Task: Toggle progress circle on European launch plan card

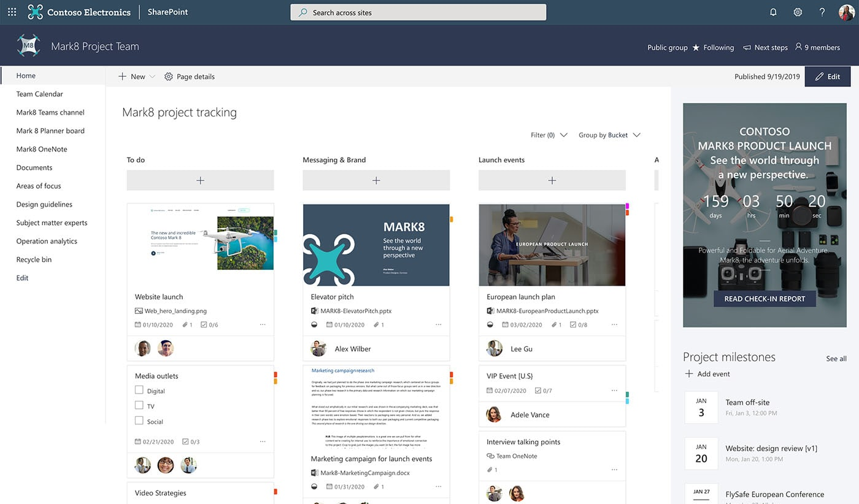Action: coord(490,324)
